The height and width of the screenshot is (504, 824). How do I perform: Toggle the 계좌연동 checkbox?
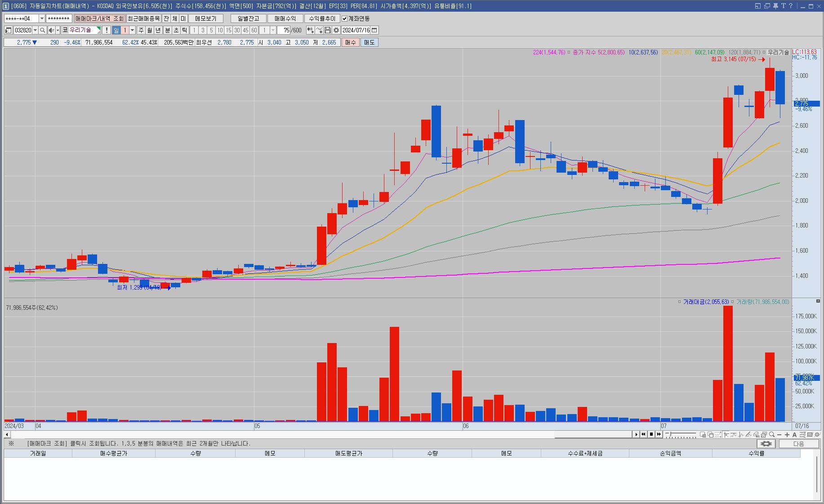tap(345, 18)
